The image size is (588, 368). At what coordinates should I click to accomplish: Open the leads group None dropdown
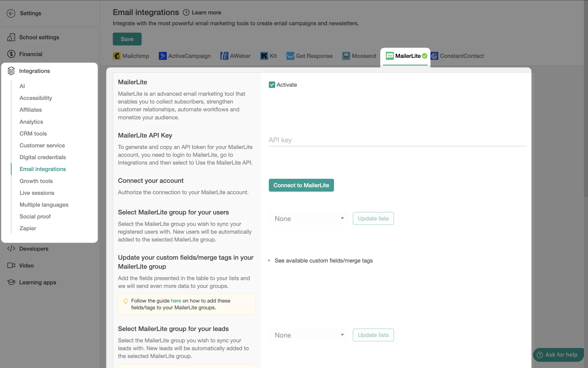(309, 335)
